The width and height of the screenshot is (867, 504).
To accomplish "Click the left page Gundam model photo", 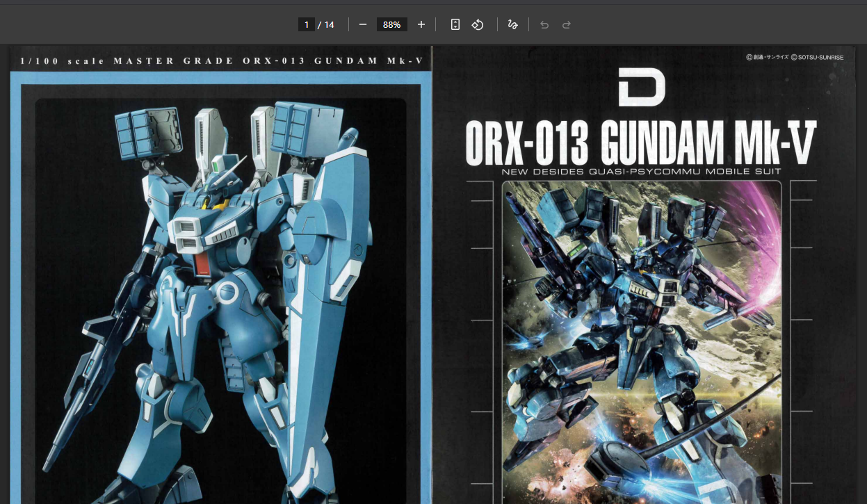I will point(220,300).
